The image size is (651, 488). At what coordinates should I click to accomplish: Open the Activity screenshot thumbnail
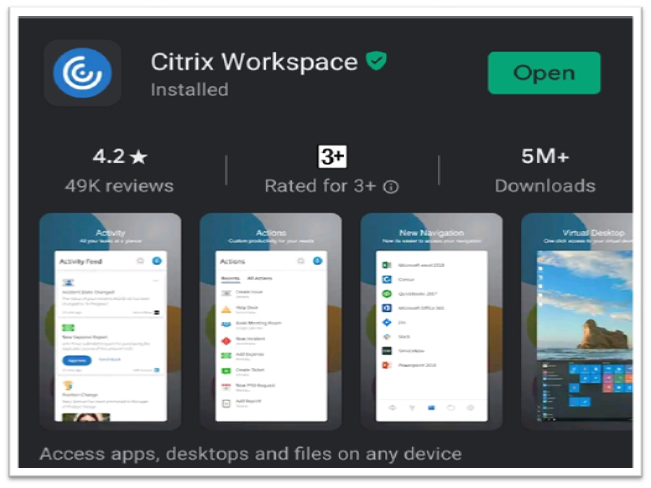(x=110, y=320)
